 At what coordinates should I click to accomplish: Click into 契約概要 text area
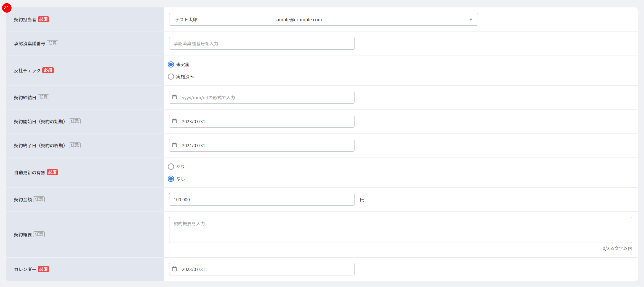point(400,230)
